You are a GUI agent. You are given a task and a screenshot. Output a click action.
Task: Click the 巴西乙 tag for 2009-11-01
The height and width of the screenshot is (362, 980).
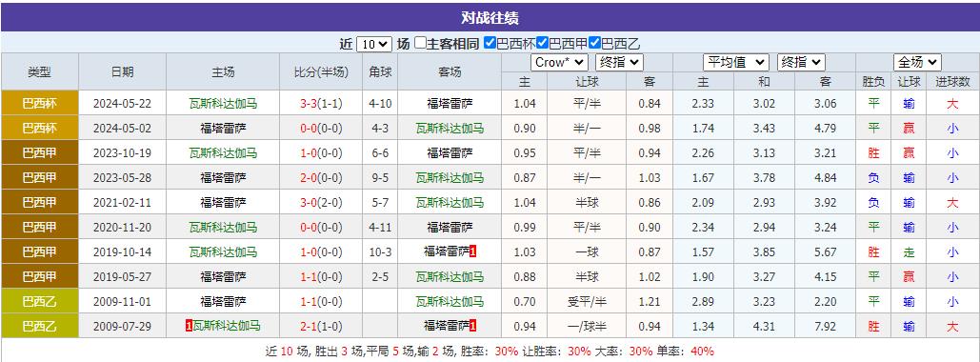pyautogui.click(x=39, y=301)
